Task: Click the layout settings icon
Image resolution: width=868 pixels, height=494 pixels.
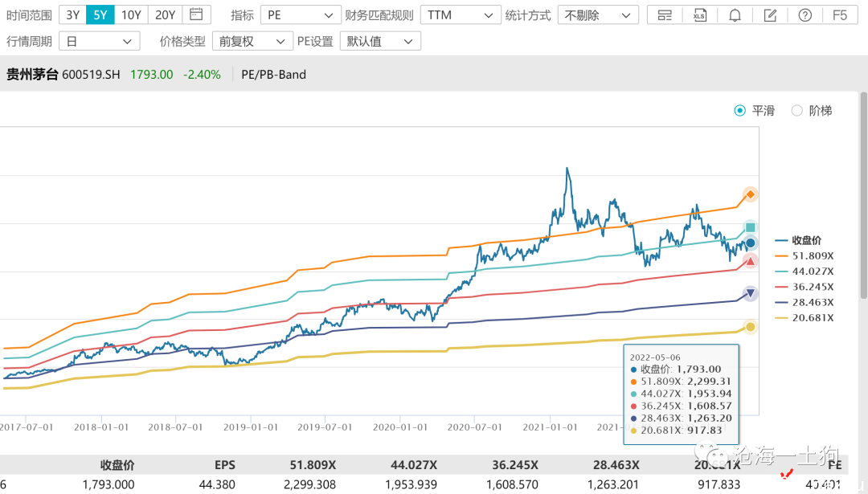Action: (x=665, y=15)
